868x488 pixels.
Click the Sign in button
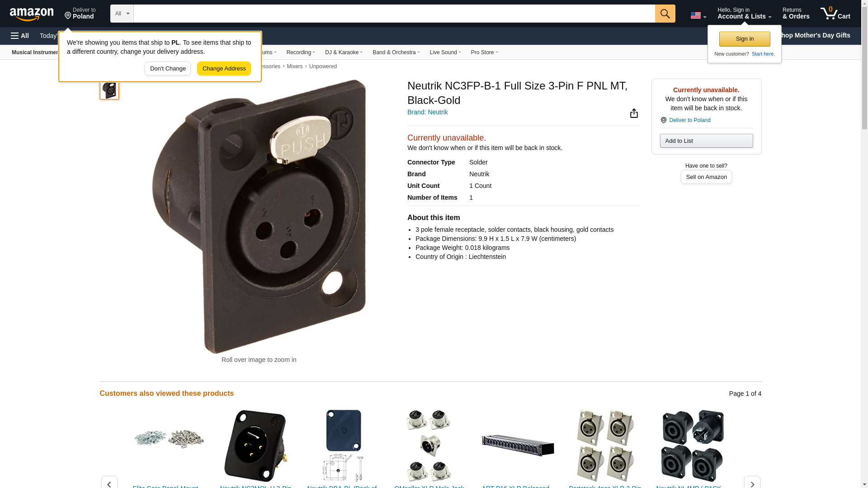point(745,39)
